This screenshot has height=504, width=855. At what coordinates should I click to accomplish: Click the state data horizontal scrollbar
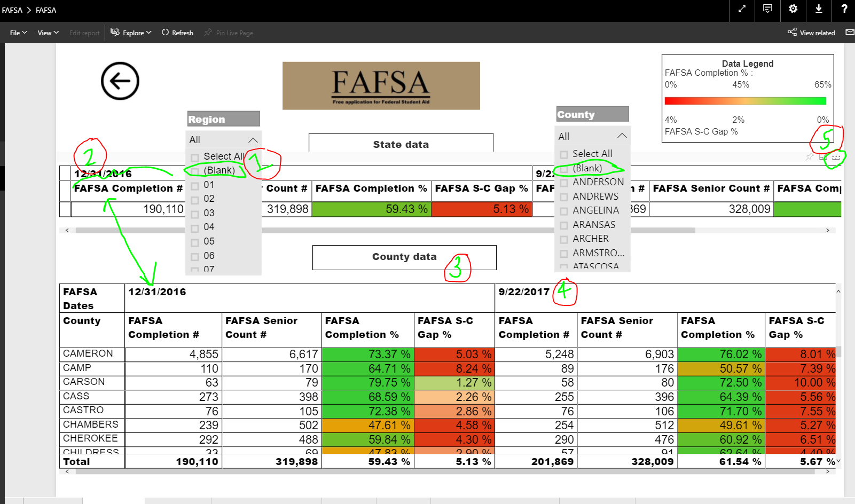(386, 231)
